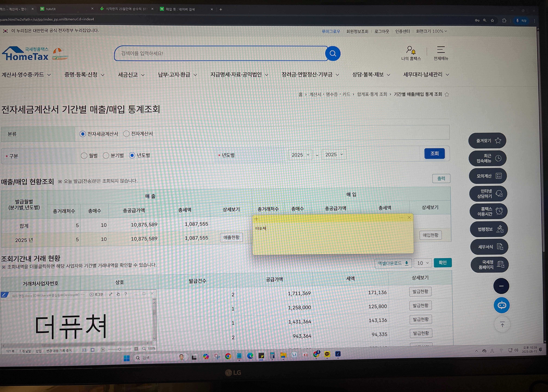Click Word window help question mark
This screenshot has width=548, height=392.
click(126, 294)
